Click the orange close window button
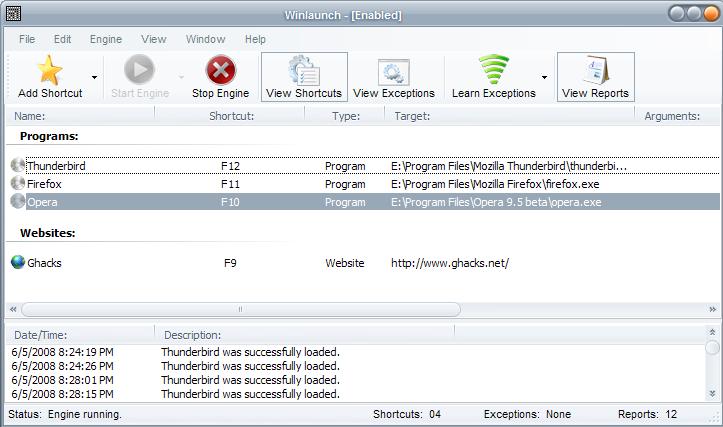Screen dimensions: 723x427 711,14
